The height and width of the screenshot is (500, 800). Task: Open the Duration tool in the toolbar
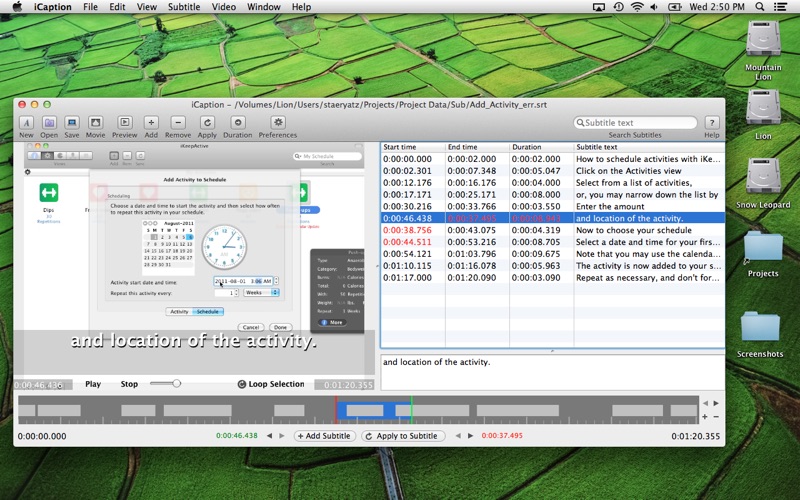click(x=238, y=122)
